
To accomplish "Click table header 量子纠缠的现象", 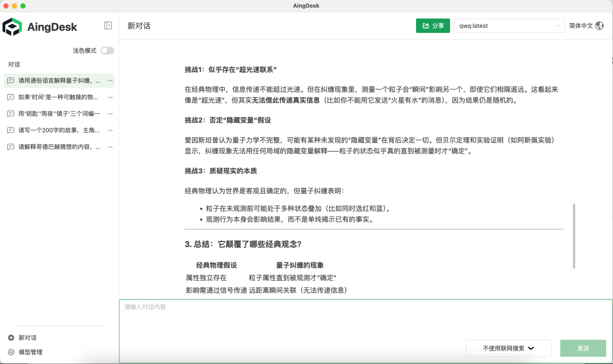I will [x=300, y=265].
